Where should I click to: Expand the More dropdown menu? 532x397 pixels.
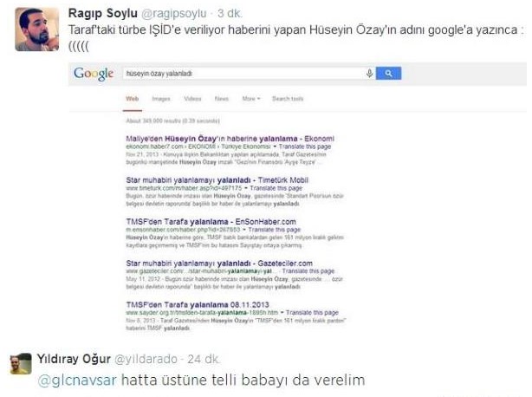click(251, 99)
